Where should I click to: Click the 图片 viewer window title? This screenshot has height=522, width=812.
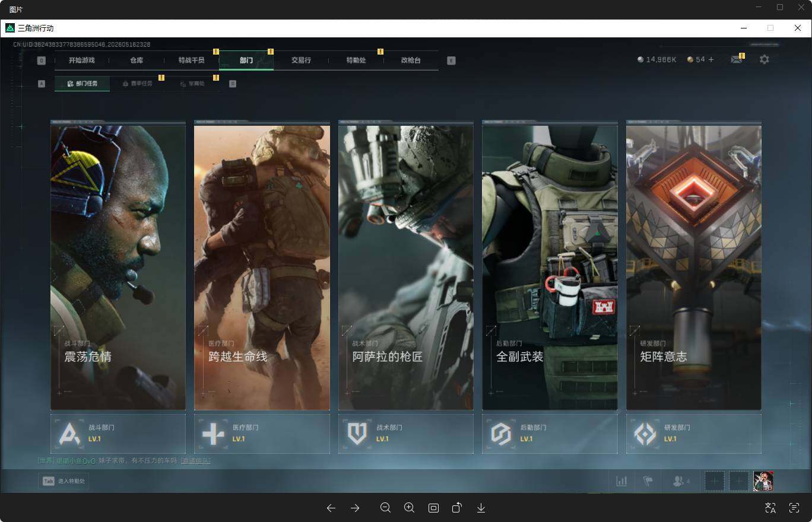pos(16,9)
